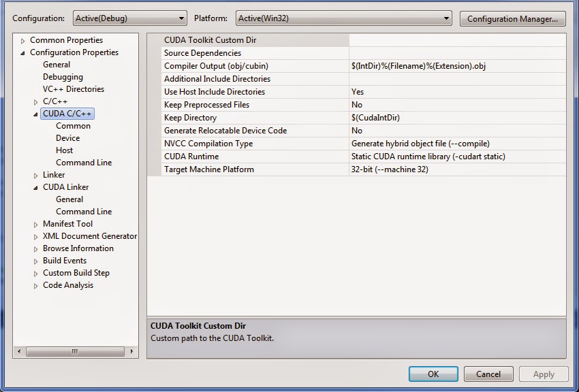Screen dimensions: 579x392
Task: Select the Build Events item
Action: 65,261
